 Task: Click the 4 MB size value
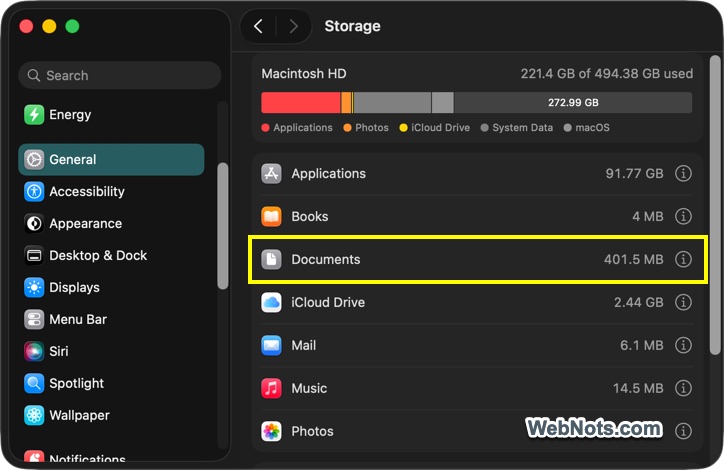[648, 217]
